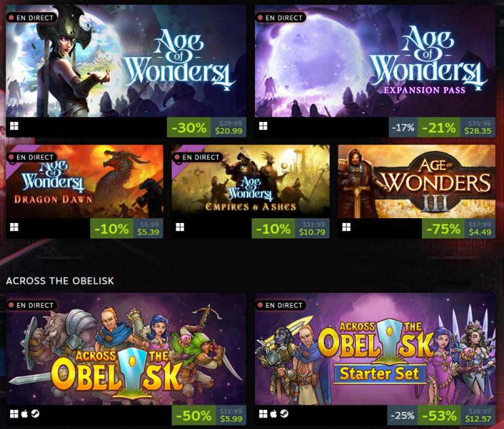Click Windows icon under Empires & Ashes
The image size is (504, 429).
180,227
